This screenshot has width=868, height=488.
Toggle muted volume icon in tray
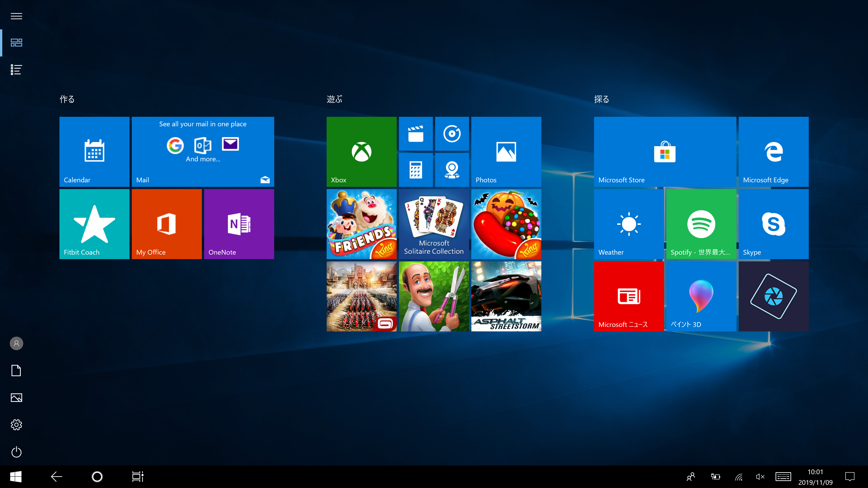tap(760, 476)
